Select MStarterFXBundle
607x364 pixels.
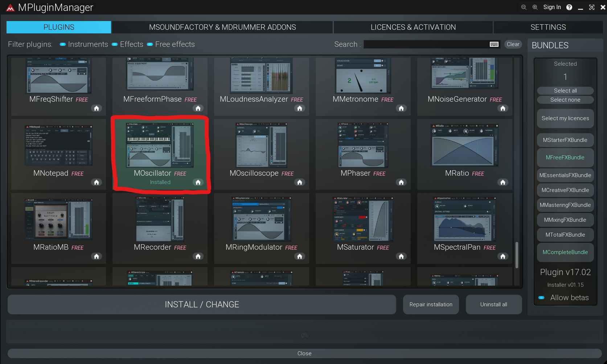coord(565,140)
